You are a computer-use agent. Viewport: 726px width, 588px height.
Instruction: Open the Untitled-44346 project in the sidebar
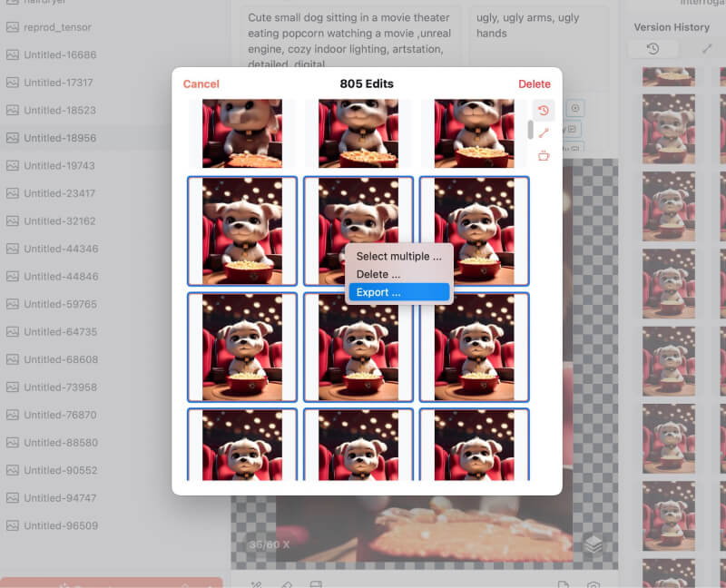pyautogui.click(x=61, y=249)
